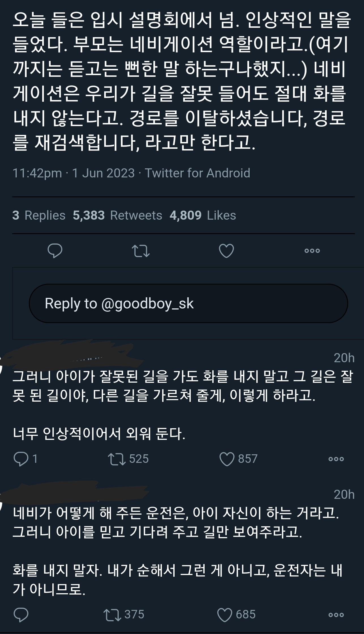Screen dimensions: 364x634
Task: Open more options on the first reply
Action: pyautogui.click(x=336, y=459)
